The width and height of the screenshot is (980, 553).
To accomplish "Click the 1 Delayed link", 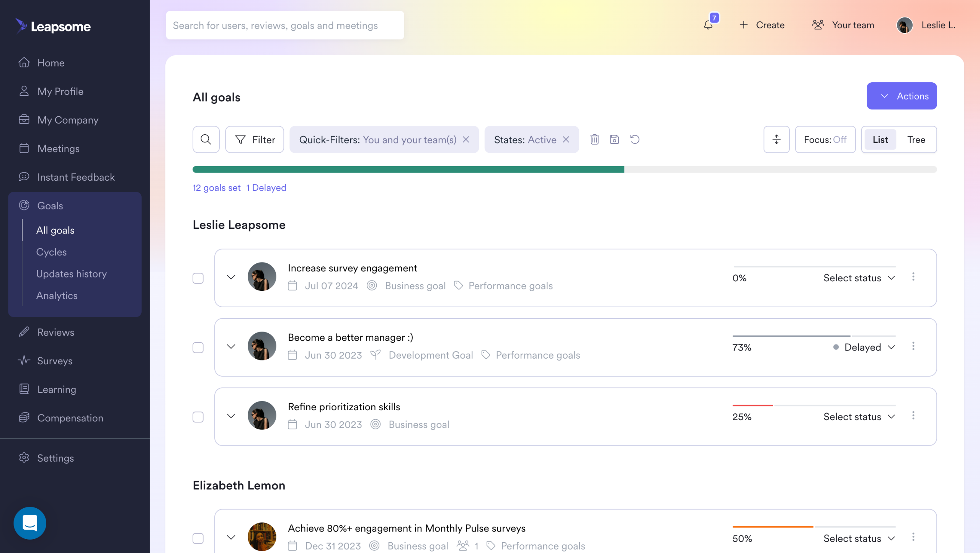I will click(x=266, y=188).
